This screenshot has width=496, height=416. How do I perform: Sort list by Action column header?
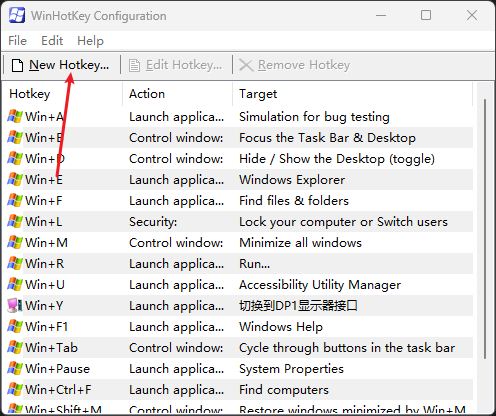[178, 94]
